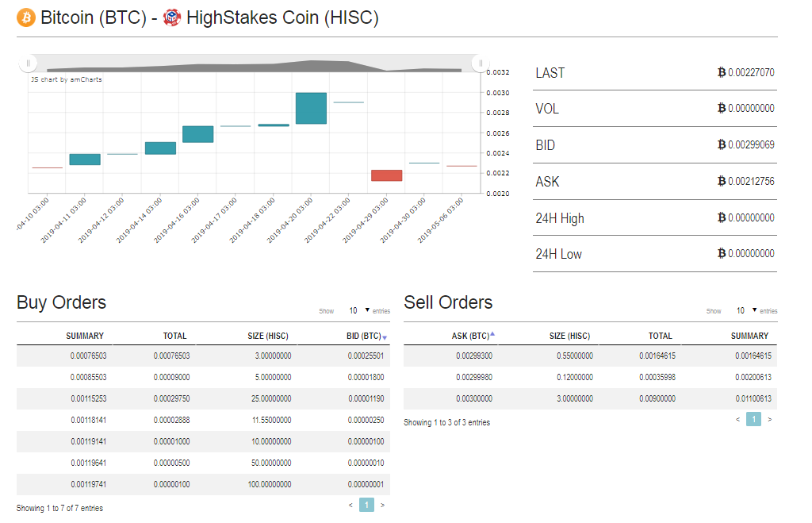
Task: Click the red candle at 2019-04-29
Action: coord(386,175)
